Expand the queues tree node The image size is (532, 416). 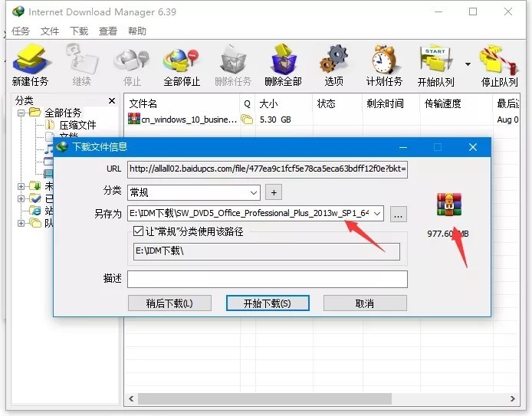(x=21, y=223)
